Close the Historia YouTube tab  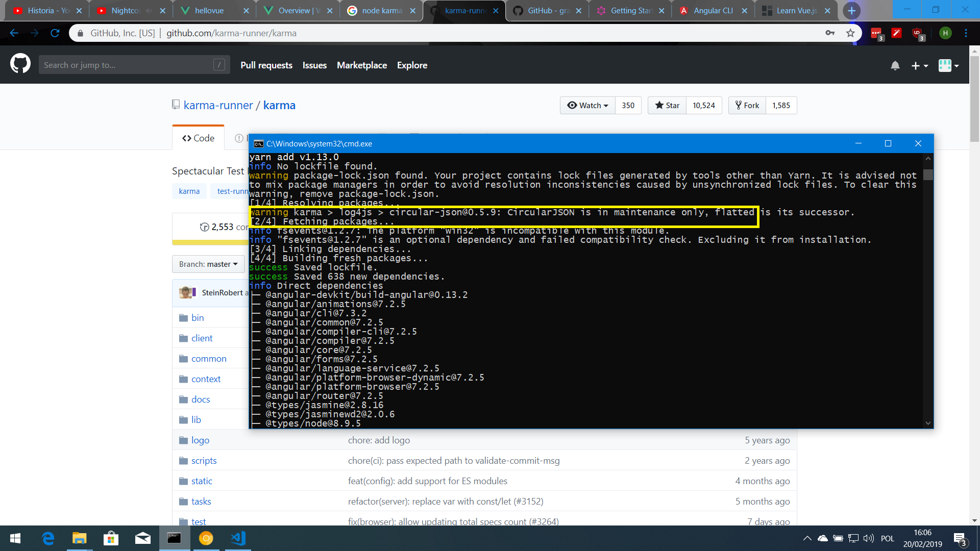[79, 11]
